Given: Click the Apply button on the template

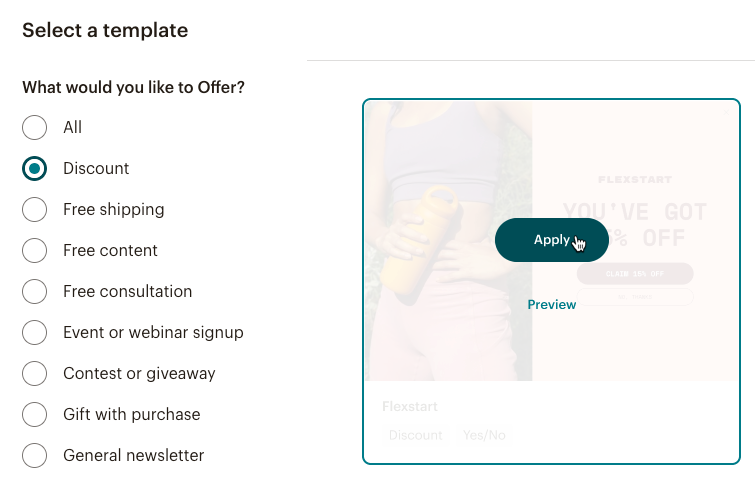Looking at the screenshot, I should (551, 240).
